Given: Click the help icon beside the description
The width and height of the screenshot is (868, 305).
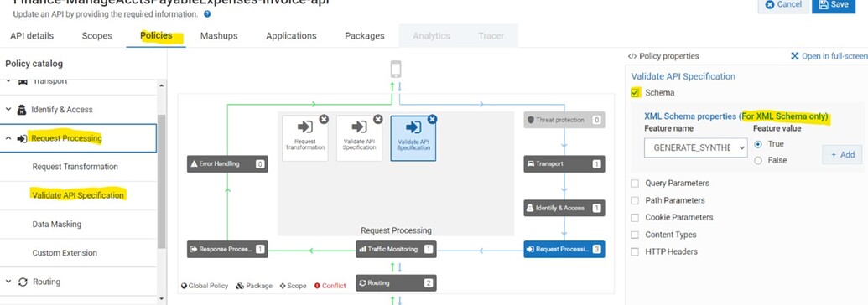Looking at the screenshot, I should [208, 14].
